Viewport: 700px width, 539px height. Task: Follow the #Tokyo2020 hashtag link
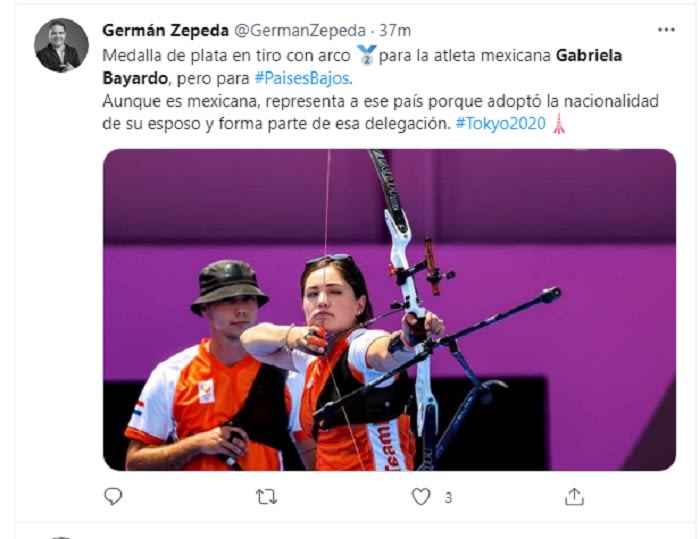pyautogui.click(x=500, y=123)
